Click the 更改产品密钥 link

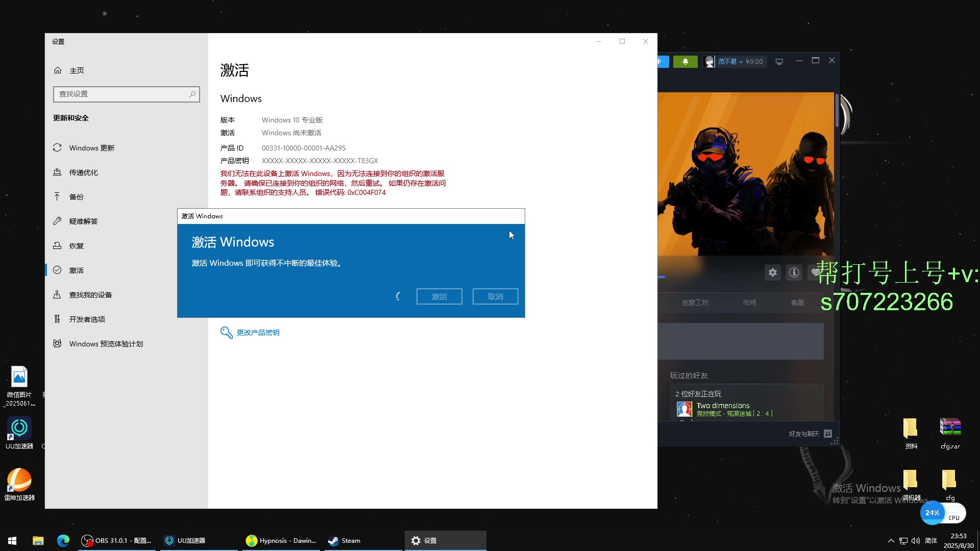click(x=258, y=333)
